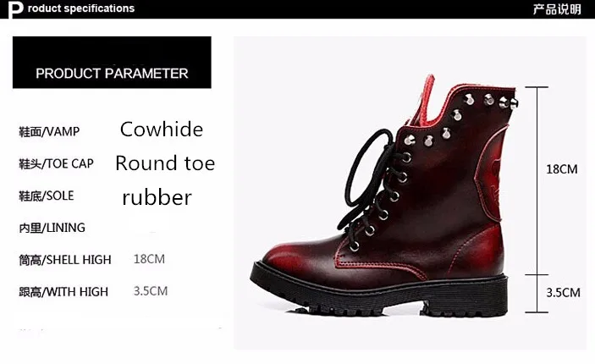Click the 跟高/WITH HIGH label
This screenshot has width=595, height=364.
pyautogui.click(x=63, y=292)
